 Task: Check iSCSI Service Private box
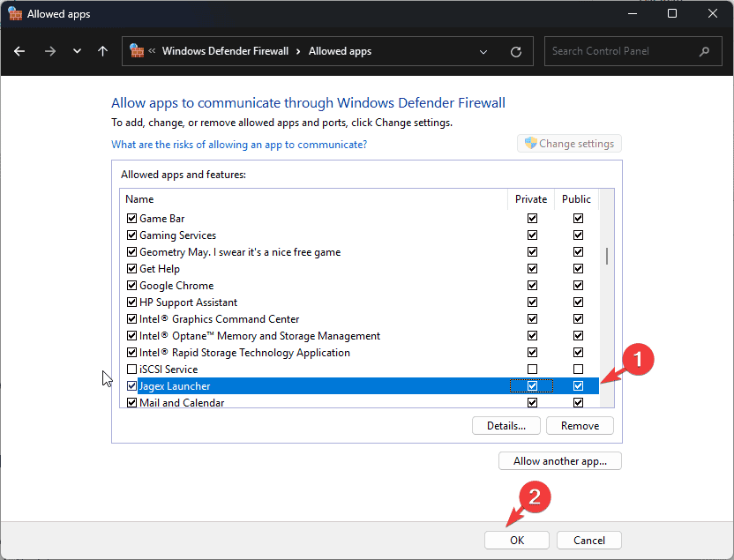click(x=532, y=370)
